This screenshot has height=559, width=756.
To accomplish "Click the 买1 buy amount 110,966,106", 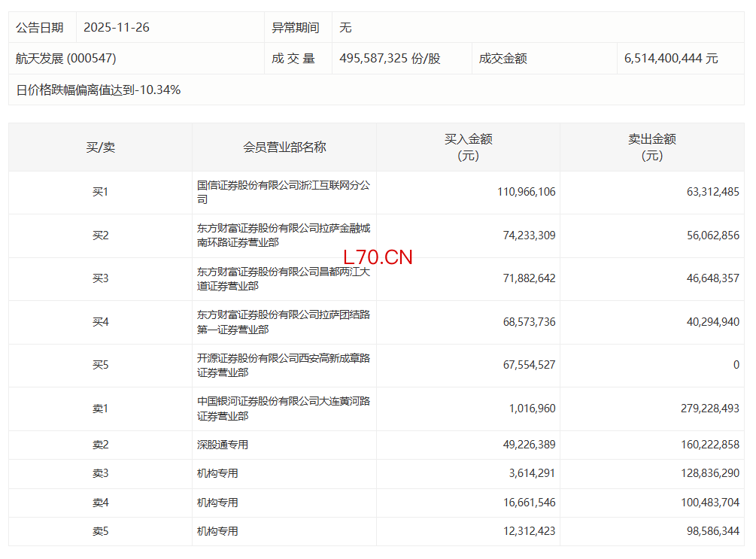I will [526, 193].
